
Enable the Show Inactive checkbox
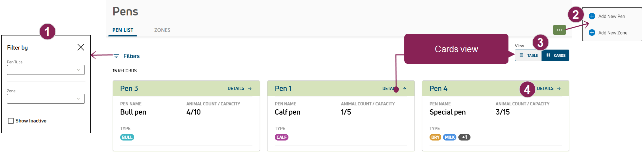coord(11,121)
